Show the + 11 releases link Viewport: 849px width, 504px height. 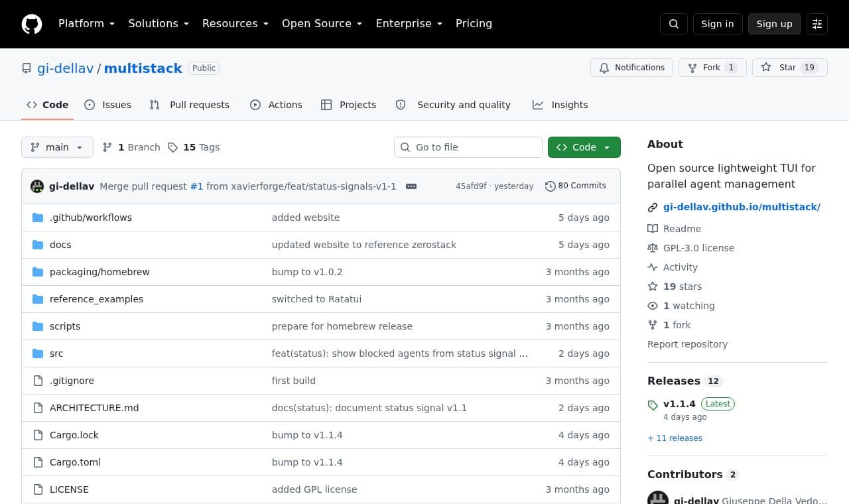coord(675,438)
